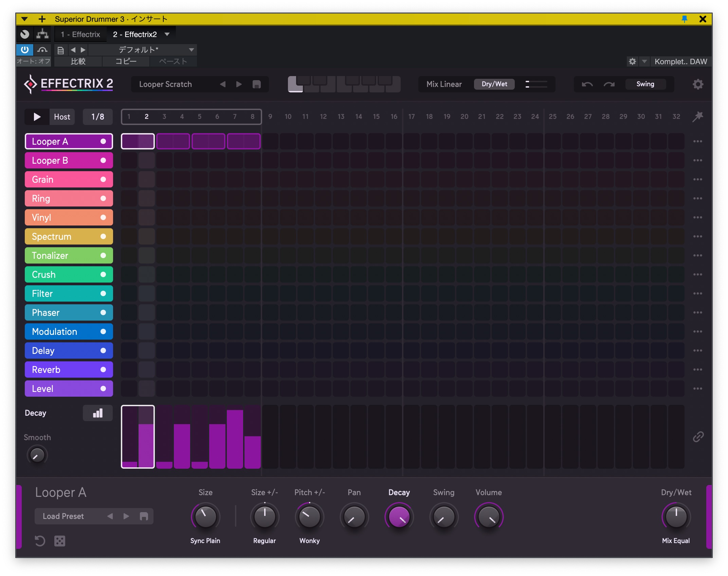This screenshot has height=576, width=728.
Task: Click the Dry/Wet mix button
Action: pyautogui.click(x=494, y=84)
